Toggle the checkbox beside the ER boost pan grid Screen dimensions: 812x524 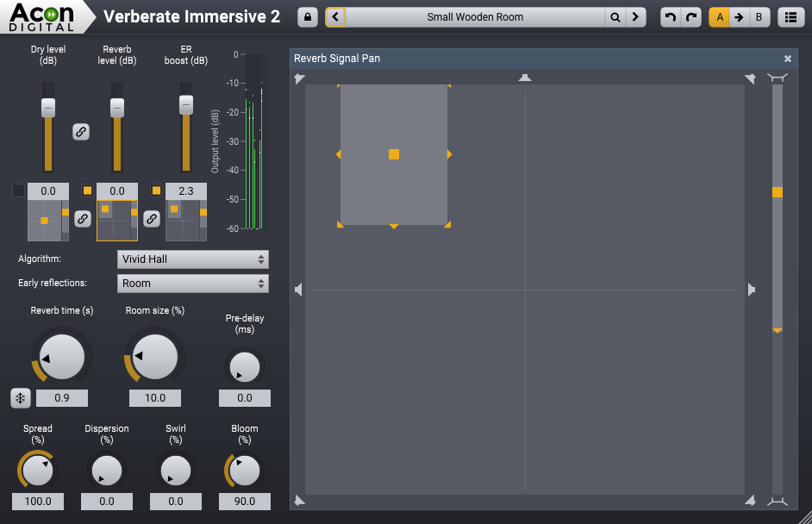158,190
